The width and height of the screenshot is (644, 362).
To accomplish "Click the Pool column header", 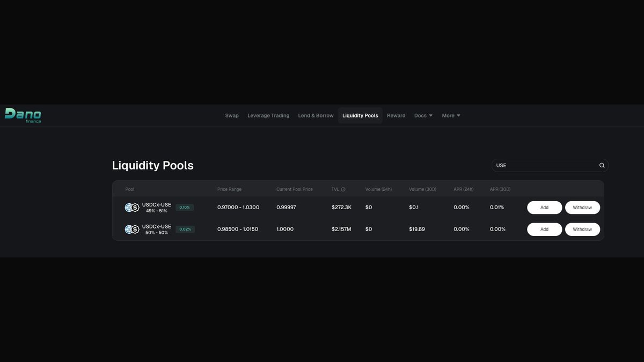I will coord(130,189).
